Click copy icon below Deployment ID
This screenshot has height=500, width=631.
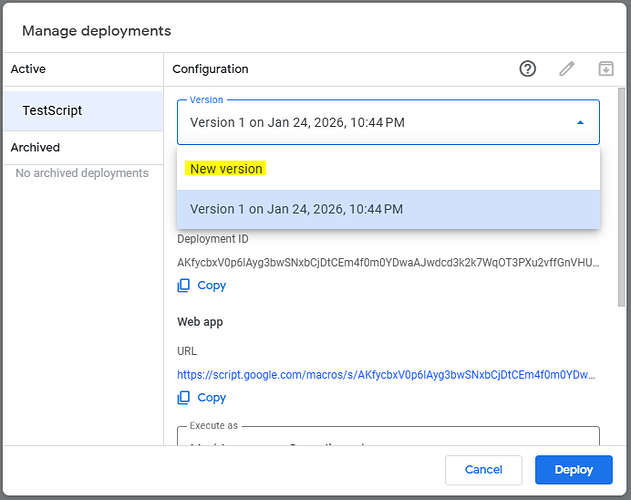(x=183, y=285)
